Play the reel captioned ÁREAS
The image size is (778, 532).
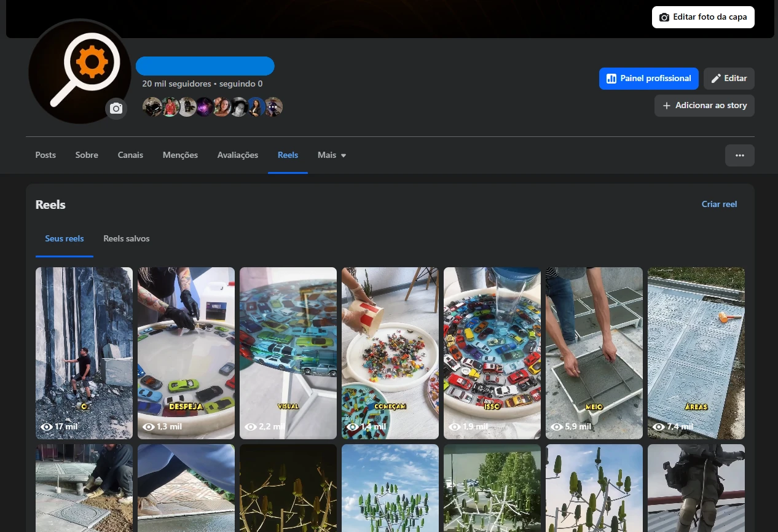[x=696, y=353]
